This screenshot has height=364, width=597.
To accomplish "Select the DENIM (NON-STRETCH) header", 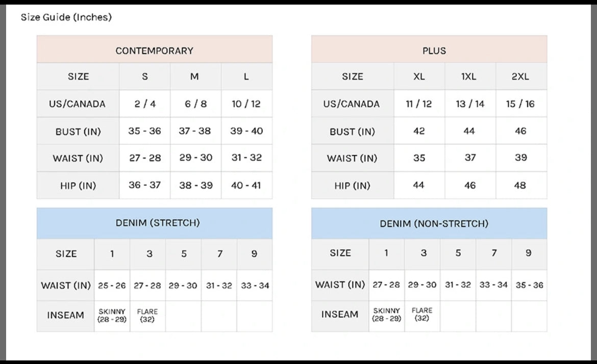I will 434,223.
